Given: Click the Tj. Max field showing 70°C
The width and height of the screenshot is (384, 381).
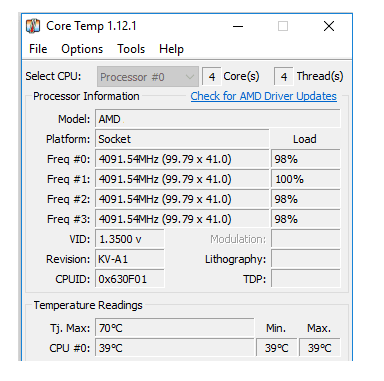Looking at the screenshot, I should tap(175, 328).
